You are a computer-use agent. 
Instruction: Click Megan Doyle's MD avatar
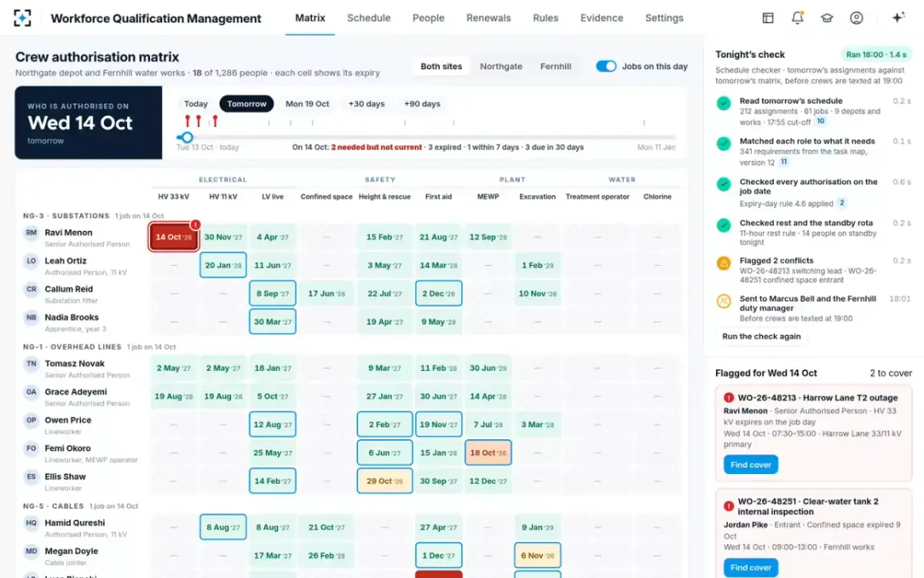click(x=32, y=552)
